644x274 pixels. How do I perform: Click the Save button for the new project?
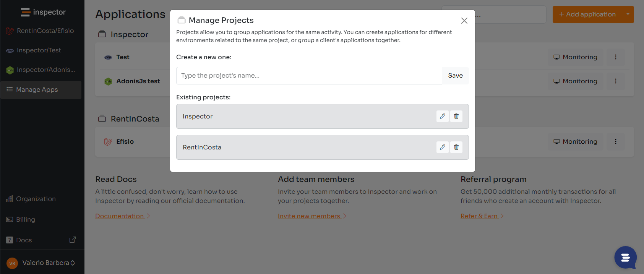[x=455, y=75]
